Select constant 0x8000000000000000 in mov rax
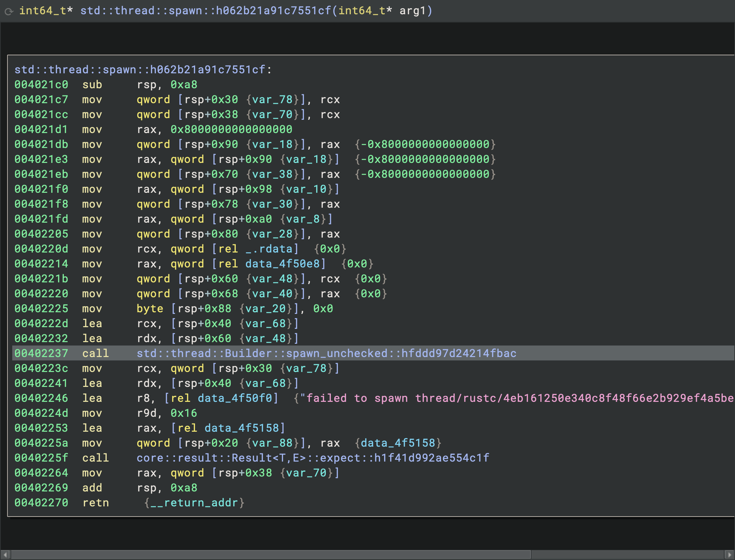 [x=231, y=129]
